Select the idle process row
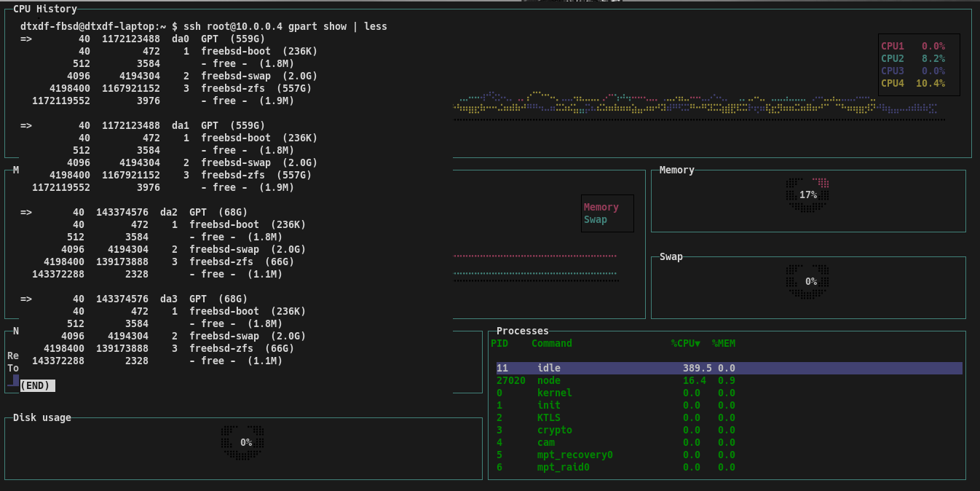 tap(549, 369)
